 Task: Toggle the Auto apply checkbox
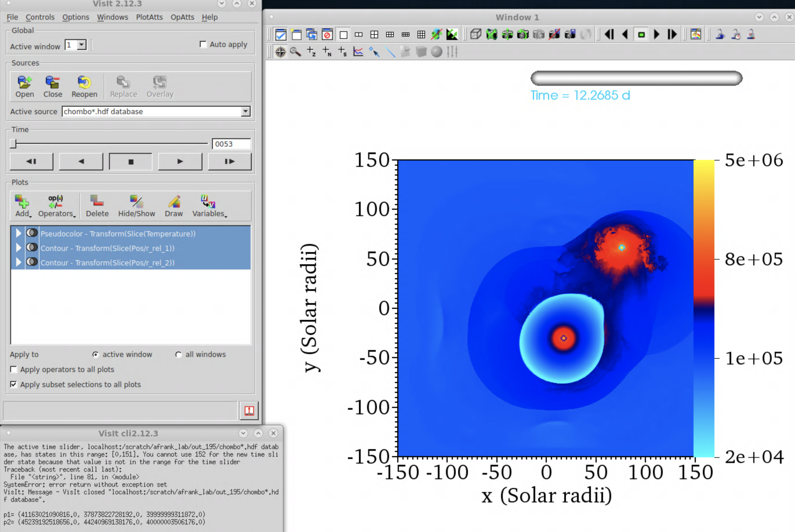tap(203, 44)
